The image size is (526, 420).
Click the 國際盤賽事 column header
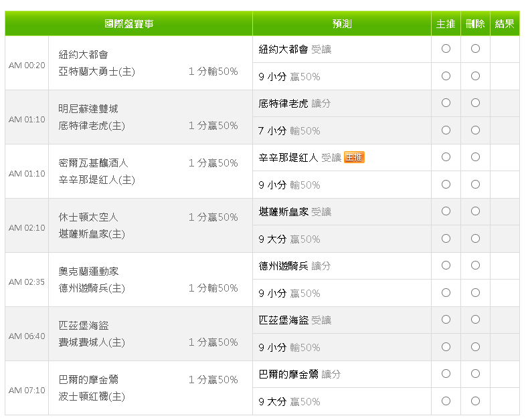(128, 24)
